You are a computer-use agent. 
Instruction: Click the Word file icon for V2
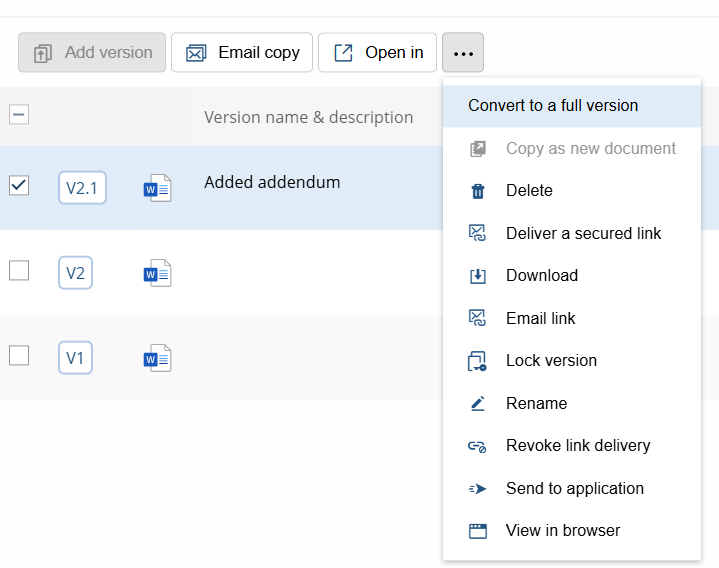click(157, 273)
